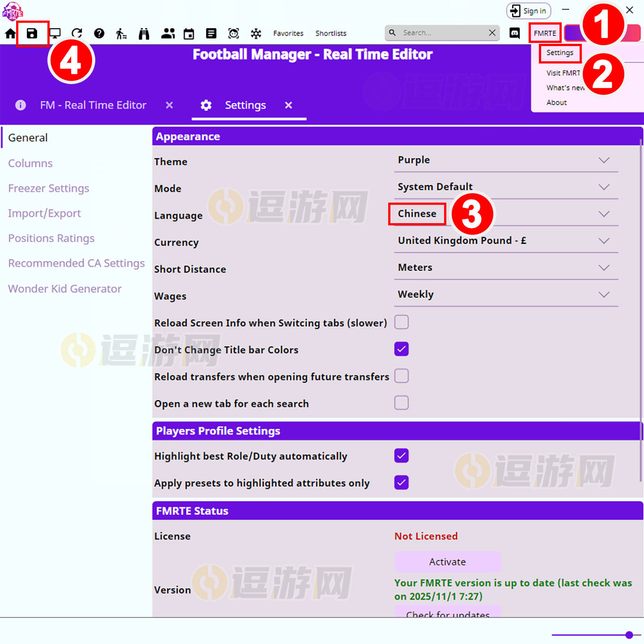Click the walking person transfer icon
The width and height of the screenshot is (644, 644).
121,34
